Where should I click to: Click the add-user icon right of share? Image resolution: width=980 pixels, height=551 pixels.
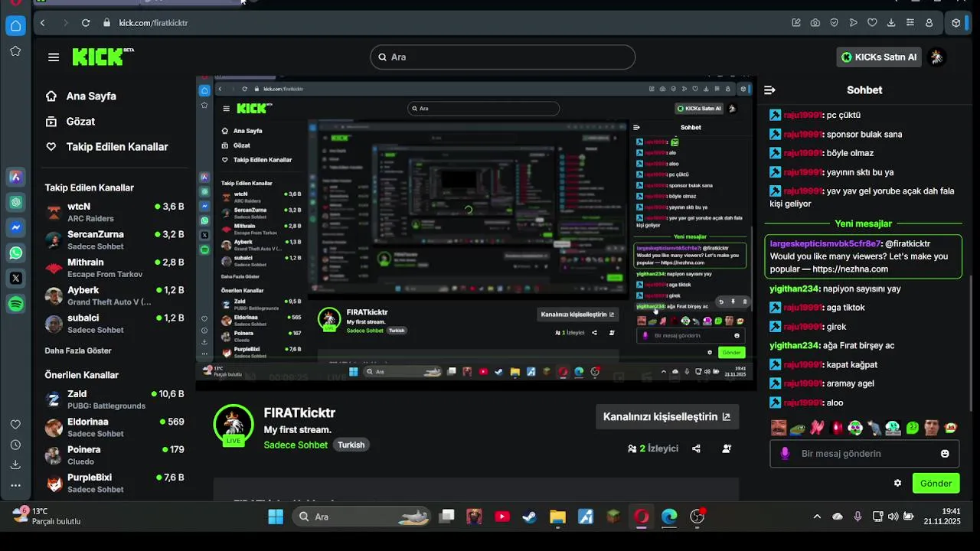tap(727, 448)
